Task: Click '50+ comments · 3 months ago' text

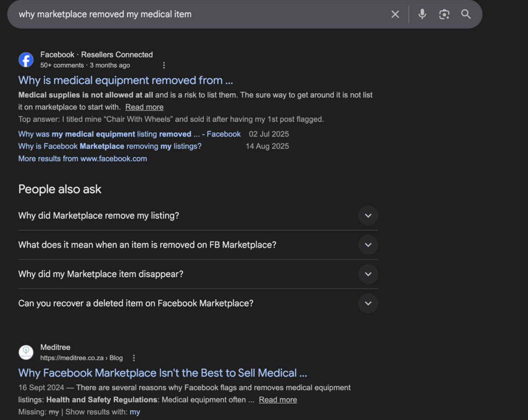Action: 85,65
